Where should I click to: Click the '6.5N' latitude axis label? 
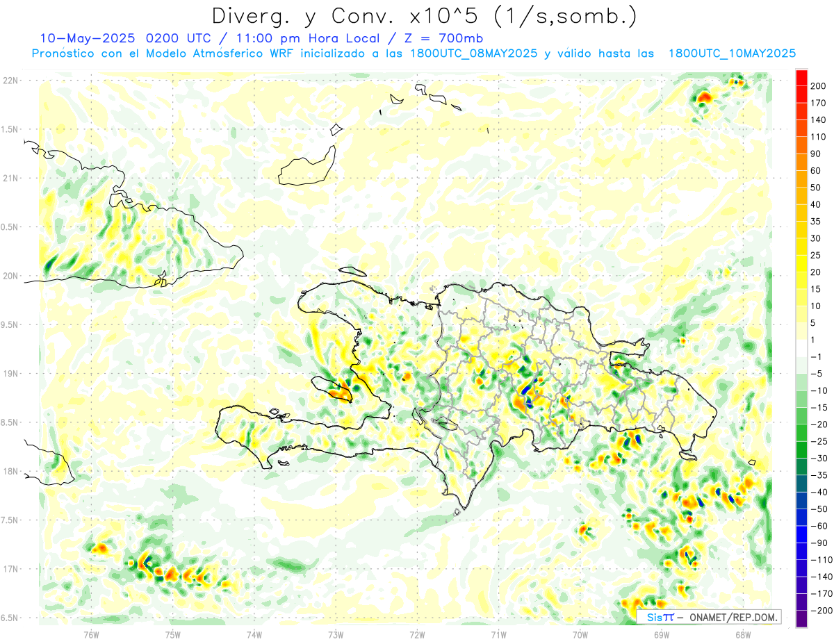[x=10, y=618]
